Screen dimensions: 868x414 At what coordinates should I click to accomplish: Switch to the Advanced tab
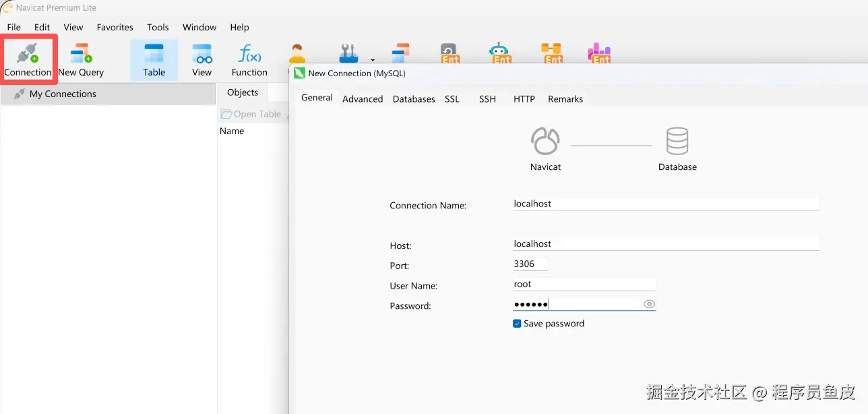[363, 99]
